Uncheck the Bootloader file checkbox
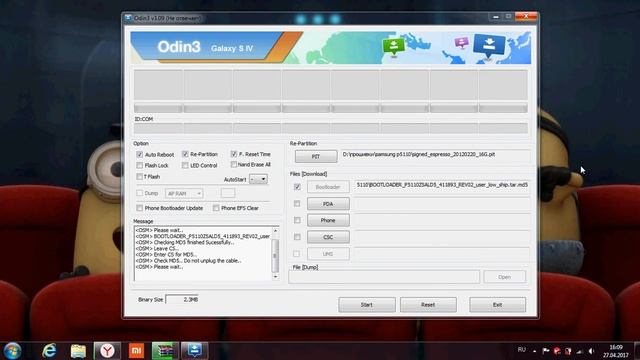 [x=297, y=187]
